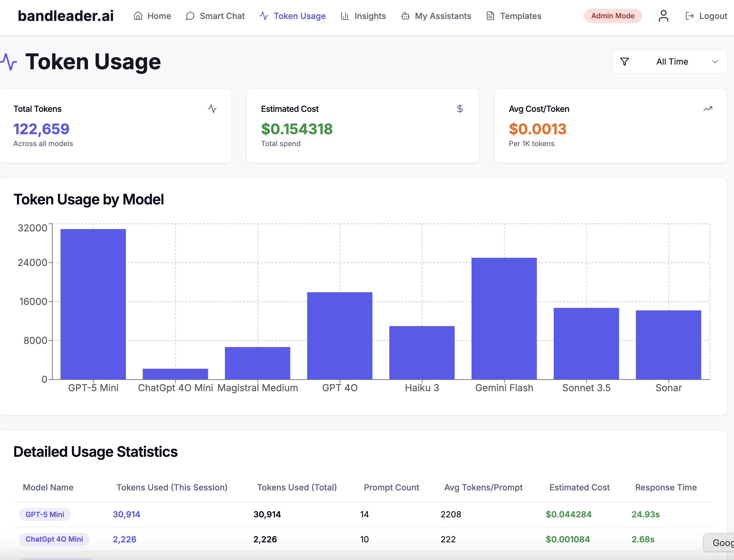Click the Gemini Flash bar in chart

504,318
